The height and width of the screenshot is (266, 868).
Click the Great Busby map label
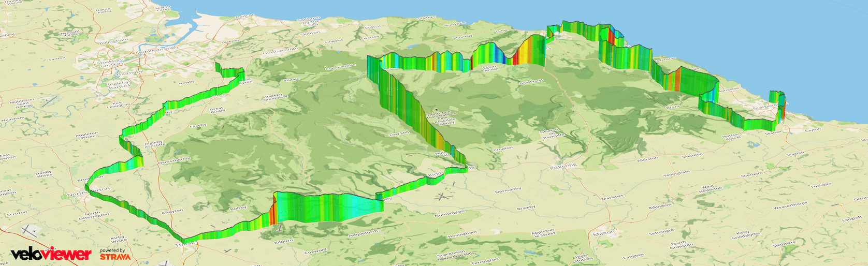pyautogui.click(x=218, y=110)
